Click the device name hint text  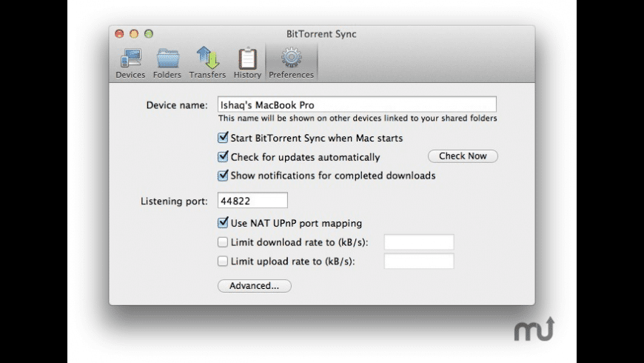point(358,119)
